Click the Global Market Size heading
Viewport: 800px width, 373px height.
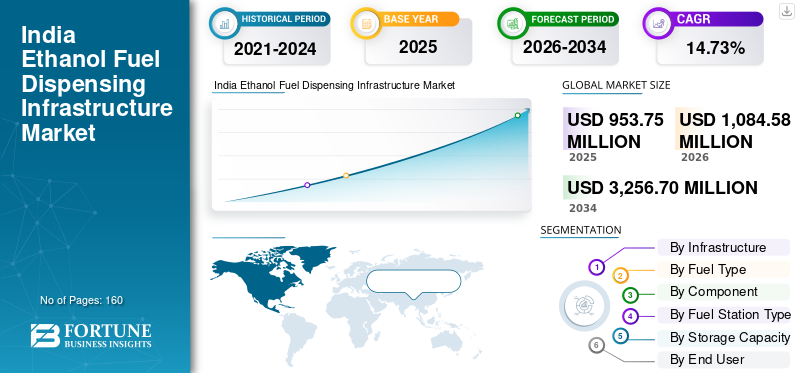click(616, 85)
